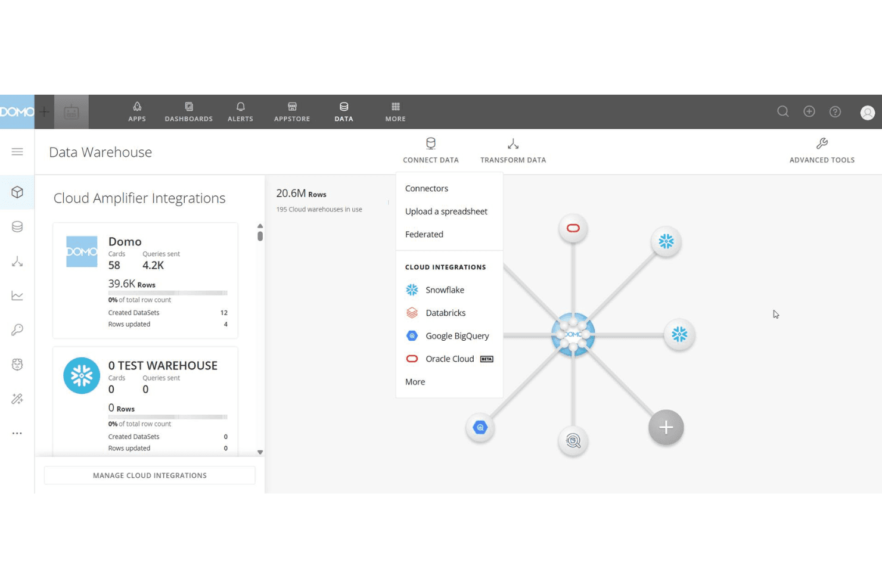Open the Transform Data menu
Image resolution: width=882 pixels, height=588 pixels.
(513, 151)
